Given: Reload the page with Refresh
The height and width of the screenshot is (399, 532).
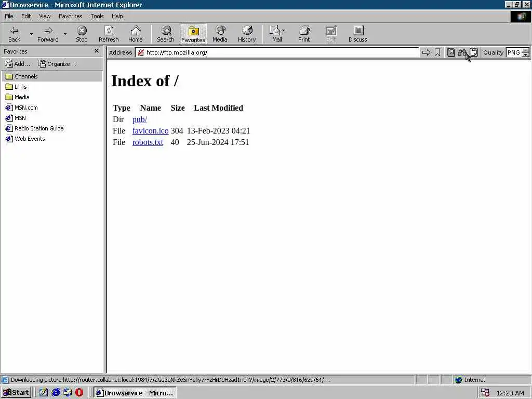Looking at the screenshot, I should 109,34.
